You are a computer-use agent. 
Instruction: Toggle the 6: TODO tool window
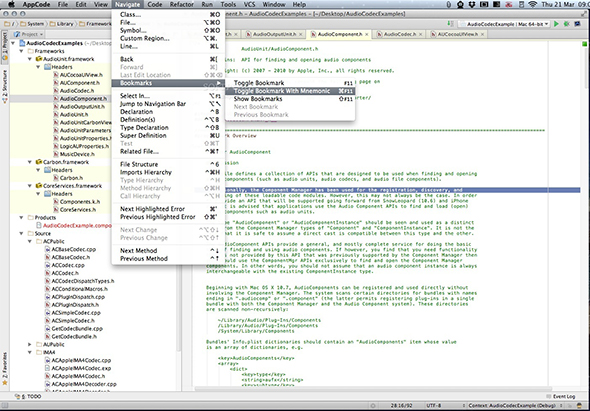(28, 396)
